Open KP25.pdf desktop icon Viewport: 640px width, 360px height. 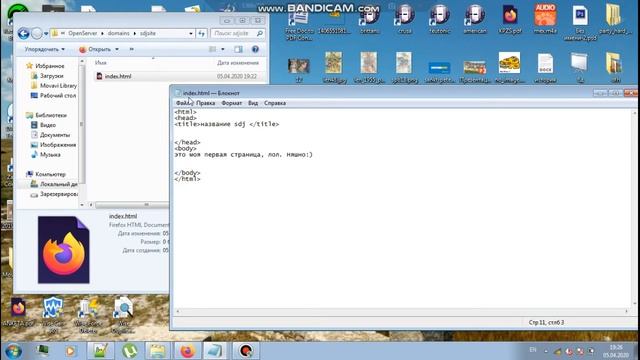510,20
